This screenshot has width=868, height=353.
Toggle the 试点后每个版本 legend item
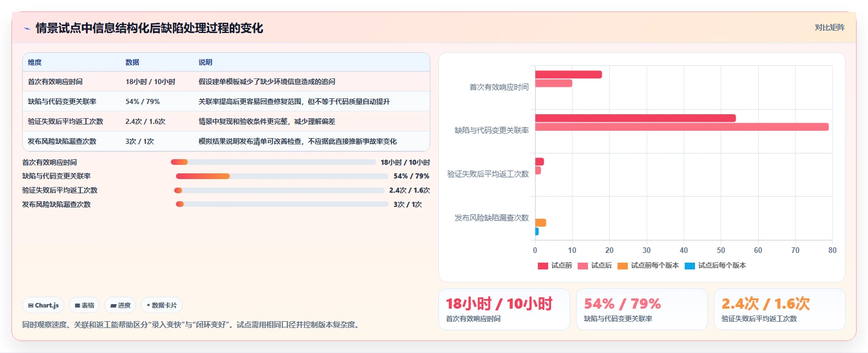click(715, 265)
